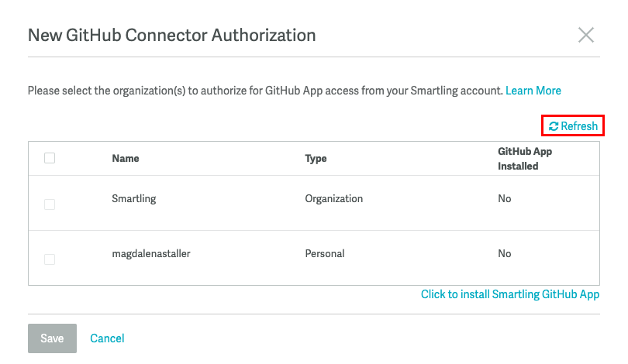Click the Organization type cell
The image size is (628, 364).
point(333,199)
